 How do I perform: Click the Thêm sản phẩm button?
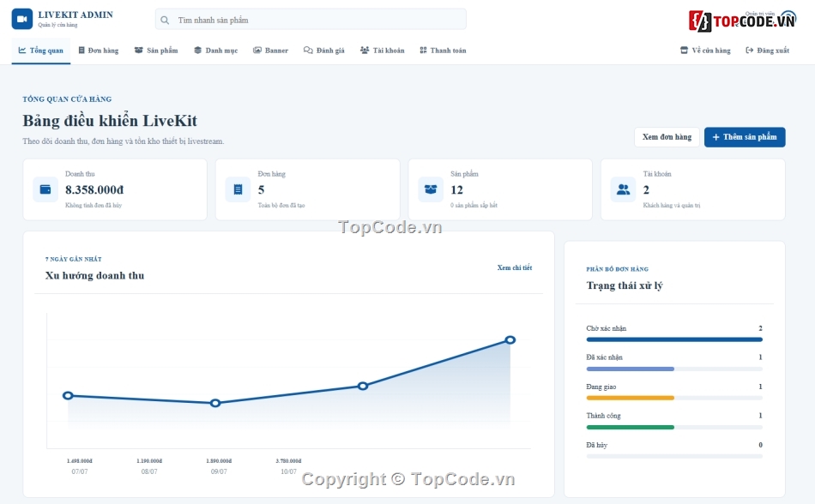[745, 137]
